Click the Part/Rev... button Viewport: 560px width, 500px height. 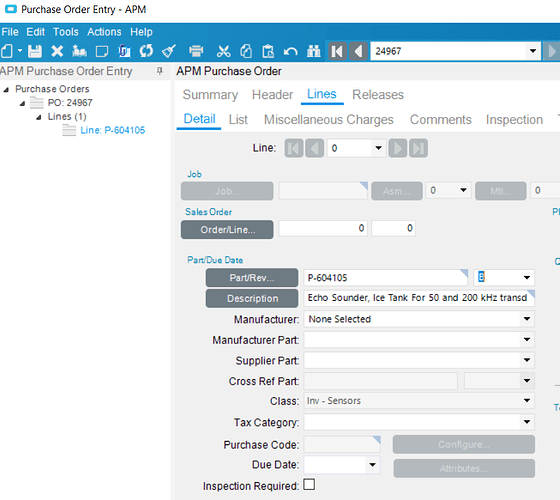pos(252,278)
